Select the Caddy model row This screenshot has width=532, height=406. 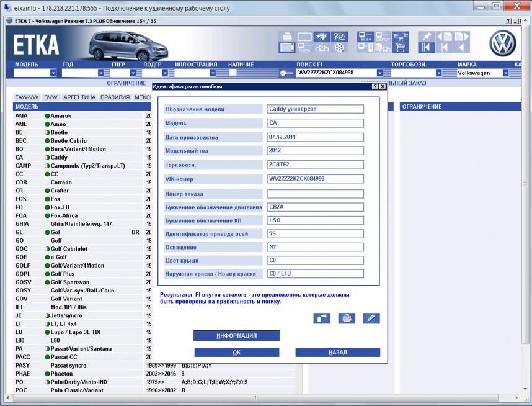(82, 157)
